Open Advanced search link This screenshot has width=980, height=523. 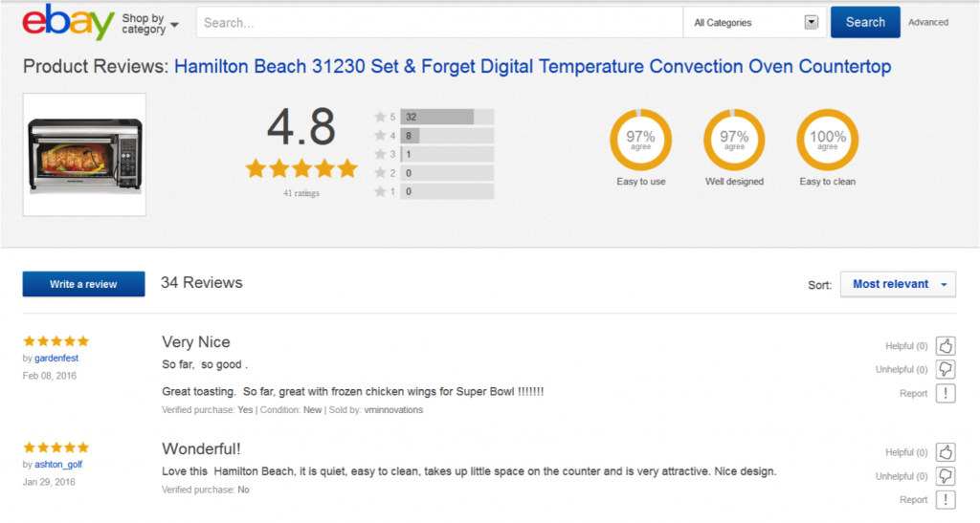pos(927,22)
